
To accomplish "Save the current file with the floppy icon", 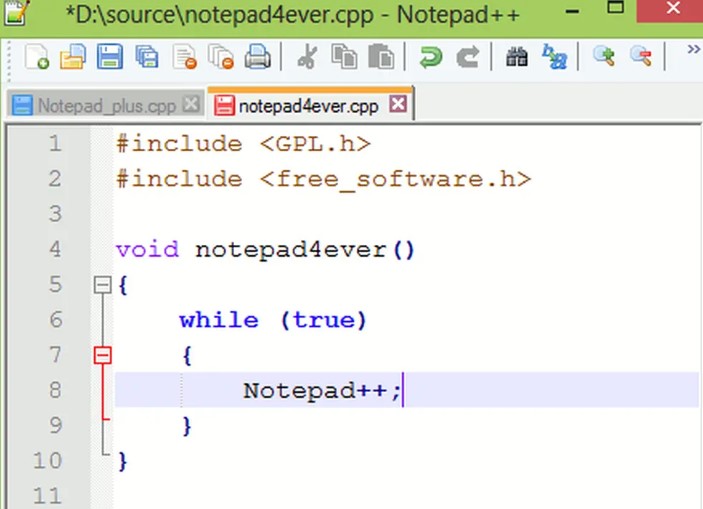I will coord(110,57).
